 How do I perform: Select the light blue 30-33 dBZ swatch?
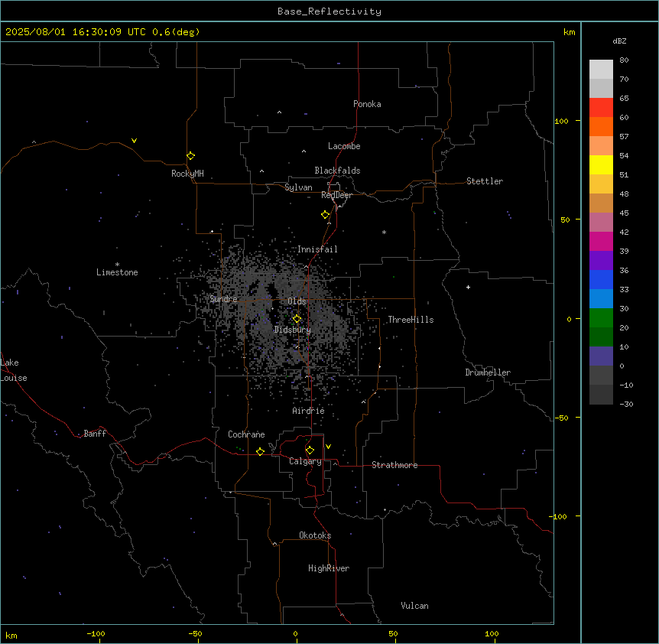[601, 299]
